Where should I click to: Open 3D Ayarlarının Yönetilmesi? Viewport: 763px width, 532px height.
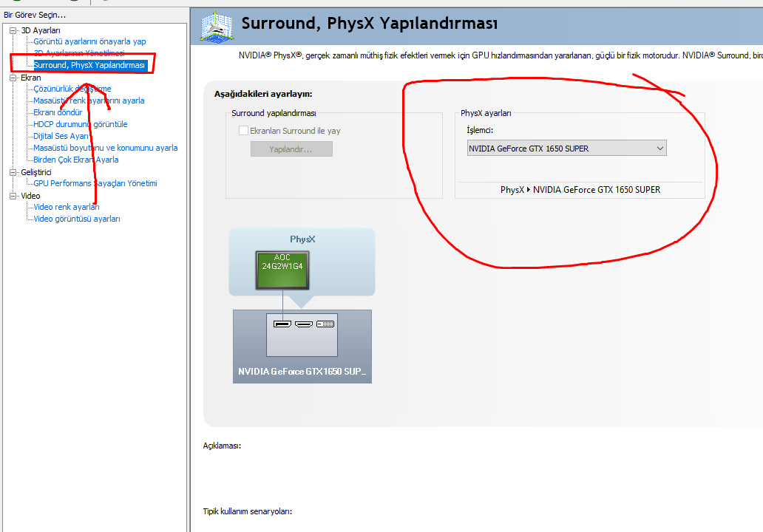(x=79, y=53)
